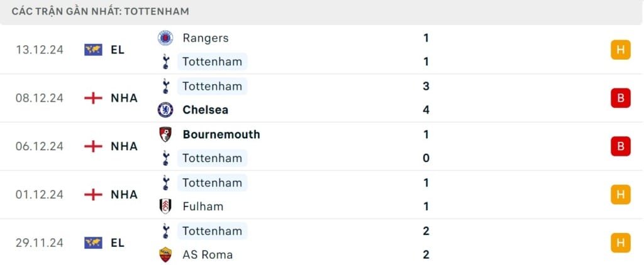Click the Bournemouth club crest icon
Image resolution: width=644 pixels, height=265 pixels.
165,134
